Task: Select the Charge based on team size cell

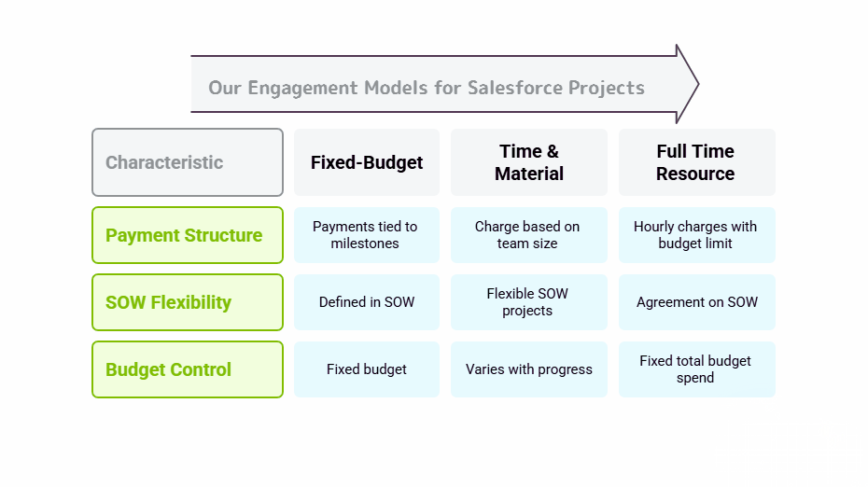Action: 529,235
